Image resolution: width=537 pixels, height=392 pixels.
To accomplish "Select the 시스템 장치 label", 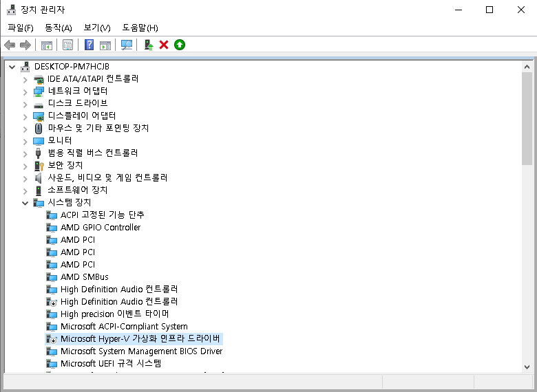I will (x=69, y=202).
